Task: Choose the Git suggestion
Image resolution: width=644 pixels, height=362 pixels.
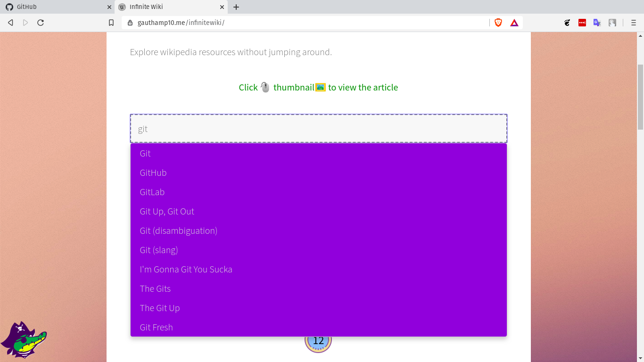Action: 319,153
